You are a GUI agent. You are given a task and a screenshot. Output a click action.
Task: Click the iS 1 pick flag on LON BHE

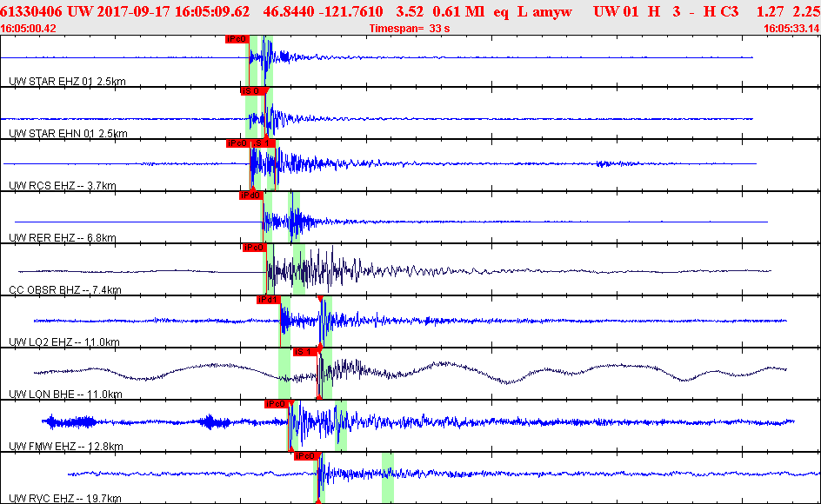[304, 352]
